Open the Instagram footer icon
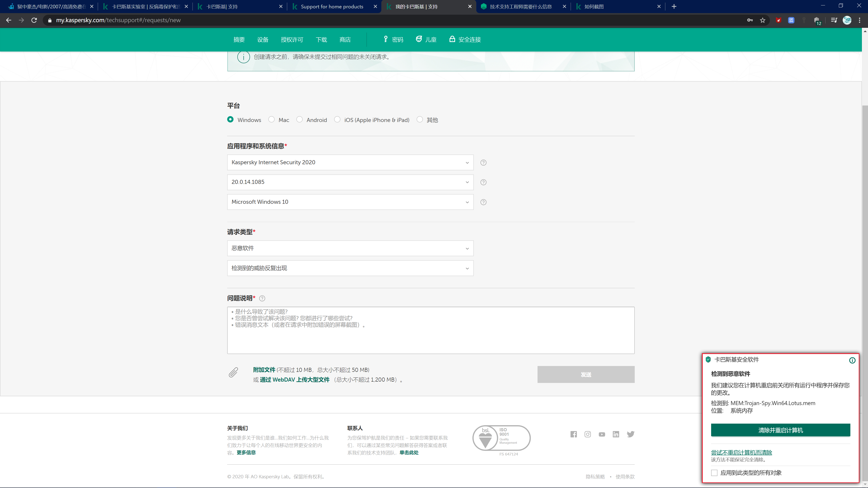 pos(588,434)
